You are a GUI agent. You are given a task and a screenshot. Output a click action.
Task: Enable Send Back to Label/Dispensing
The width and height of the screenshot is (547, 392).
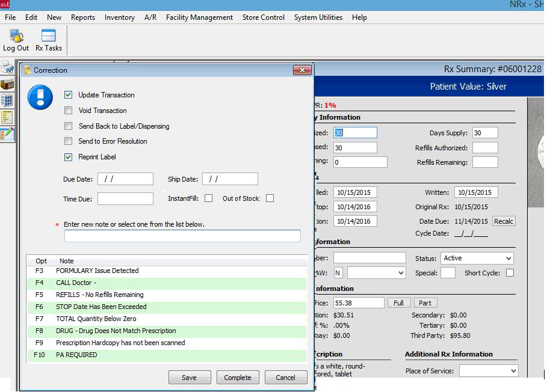[69, 126]
